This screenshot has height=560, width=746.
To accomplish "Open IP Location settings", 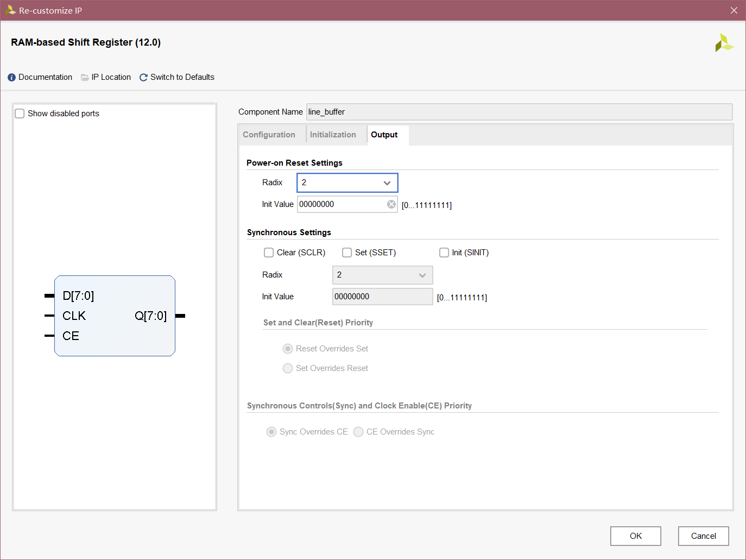I will tap(111, 77).
